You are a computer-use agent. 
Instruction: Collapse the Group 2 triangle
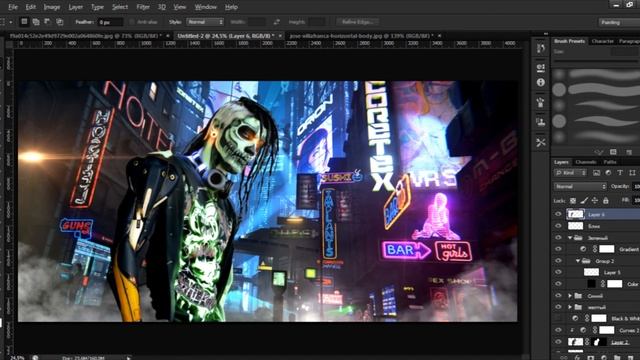coord(578,261)
